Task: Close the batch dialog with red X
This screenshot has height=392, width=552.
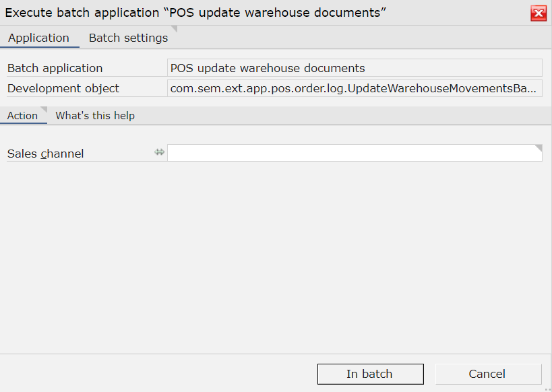Action: pyautogui.click(x=539, y=13)
